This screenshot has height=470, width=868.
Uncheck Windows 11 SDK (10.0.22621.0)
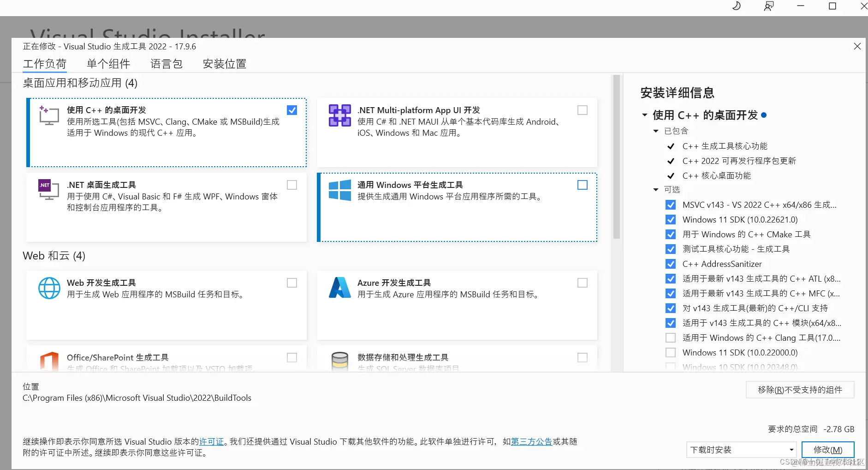tap(671, 220)
